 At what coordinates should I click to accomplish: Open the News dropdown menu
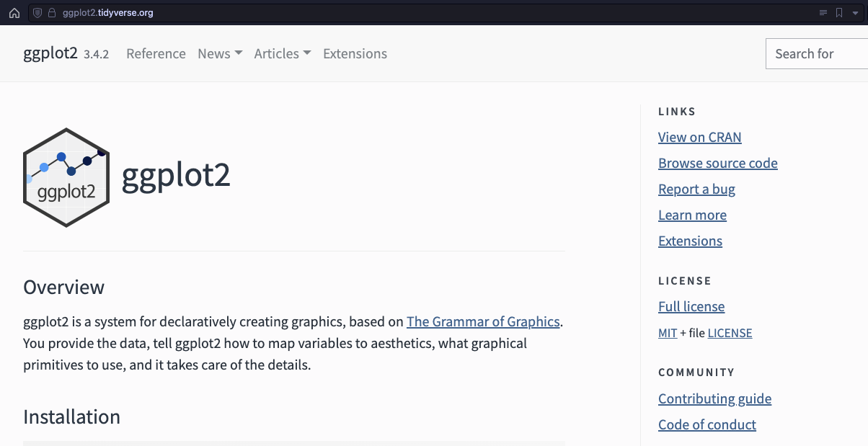coord(220,54)
